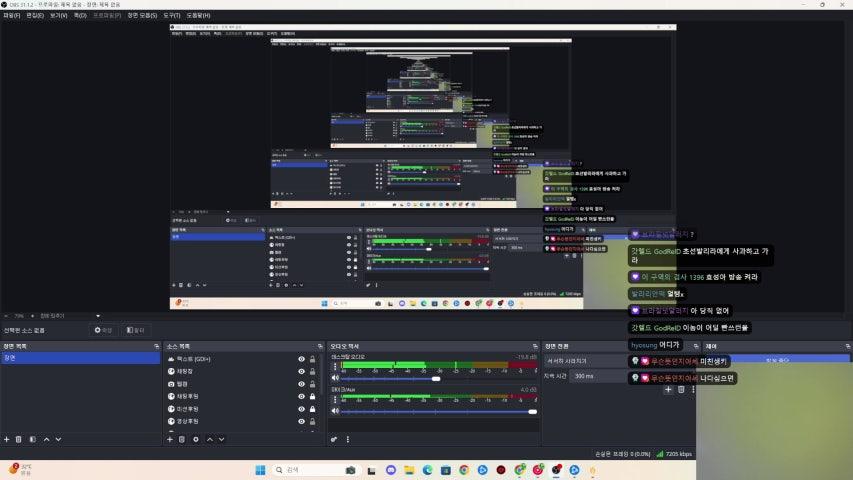
Task: Move the scene up in the scene list
Action: (46, 439)
